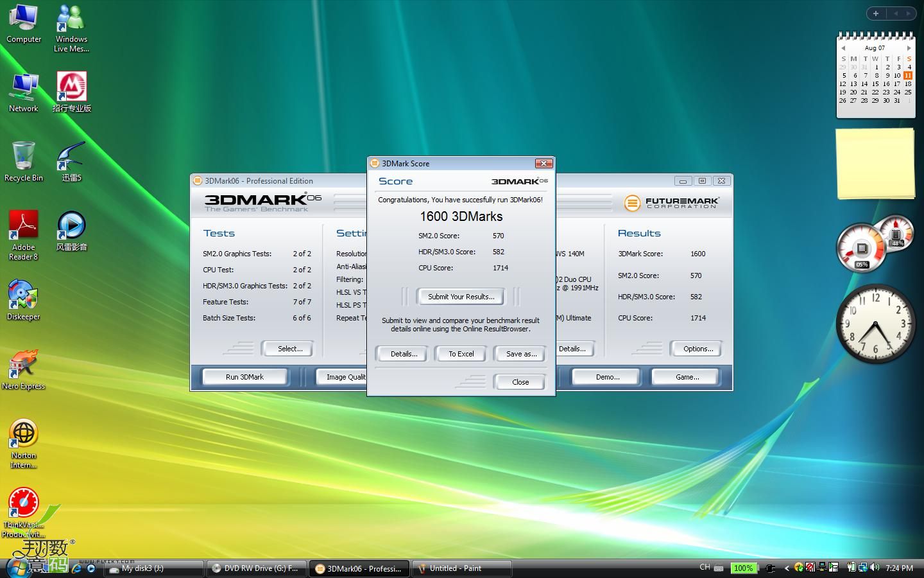
Task: Click the Demo button in 3DMark06
Action: 607,377
